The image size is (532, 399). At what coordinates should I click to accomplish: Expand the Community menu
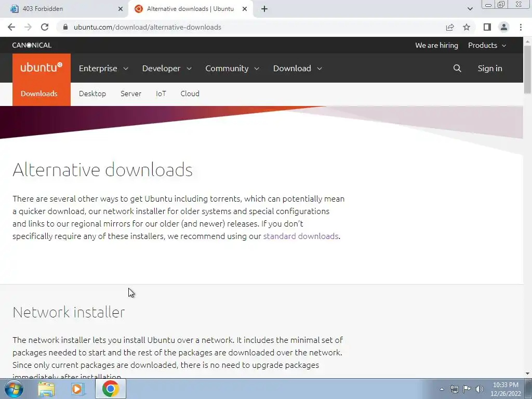pos(232,68)
